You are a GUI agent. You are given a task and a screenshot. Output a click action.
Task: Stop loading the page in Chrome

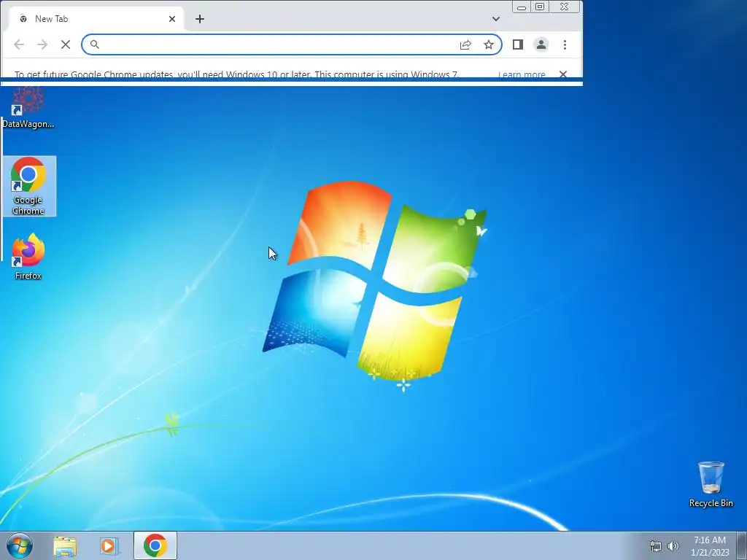tap(66, 44)
